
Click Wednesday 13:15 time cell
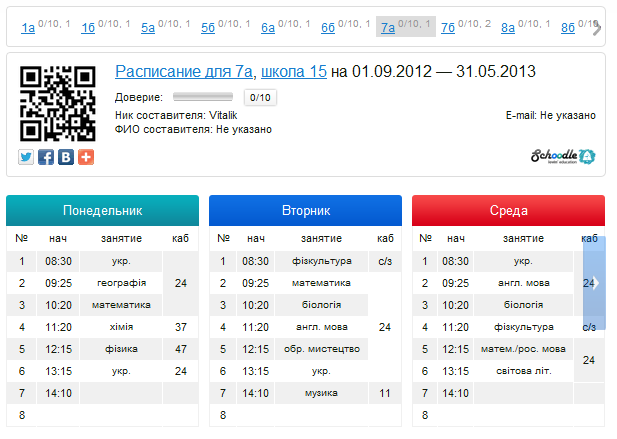click(456, 371)
